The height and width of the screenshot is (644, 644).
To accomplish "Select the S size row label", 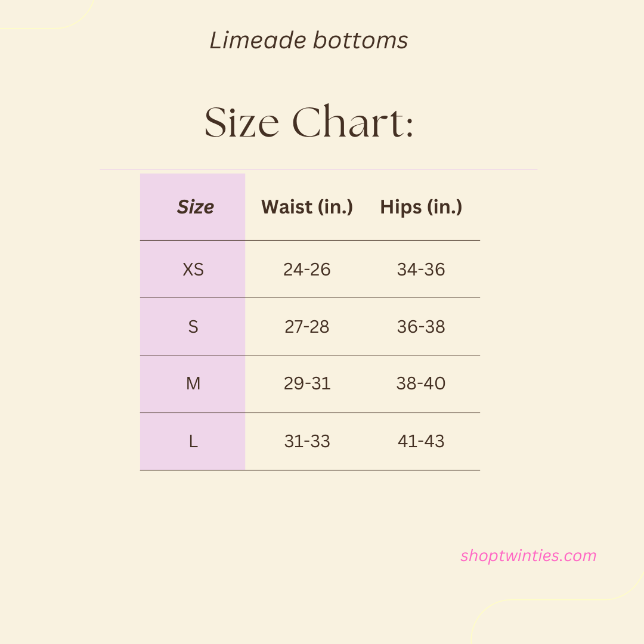I will (x=193, y=327).
